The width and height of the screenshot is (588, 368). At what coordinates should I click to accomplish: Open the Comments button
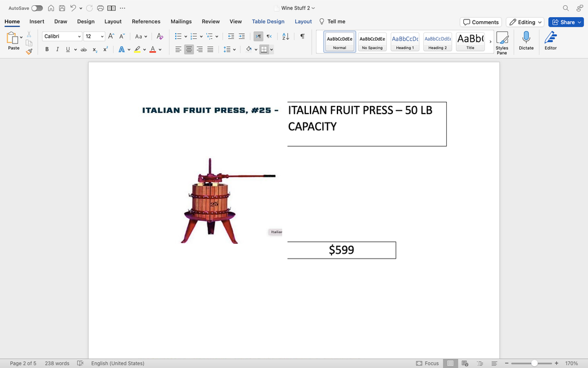tap(480, 22)
